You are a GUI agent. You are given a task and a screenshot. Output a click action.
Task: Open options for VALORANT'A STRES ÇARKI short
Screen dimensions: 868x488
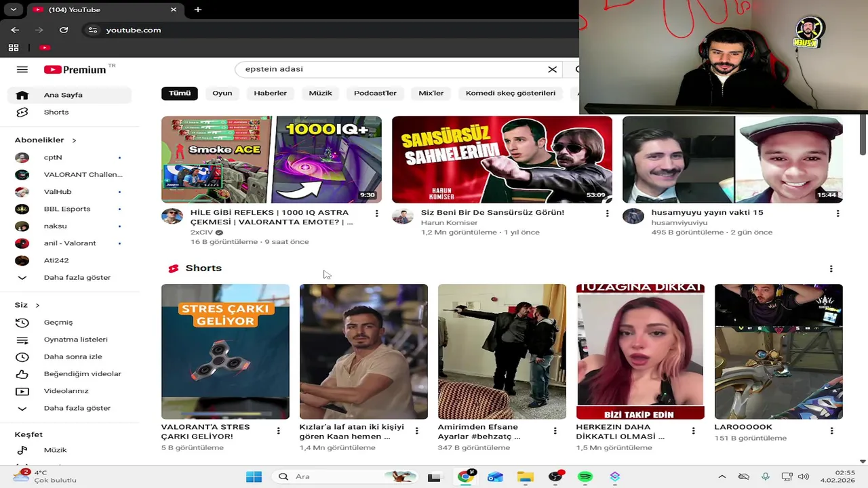[x=278, y=431]
